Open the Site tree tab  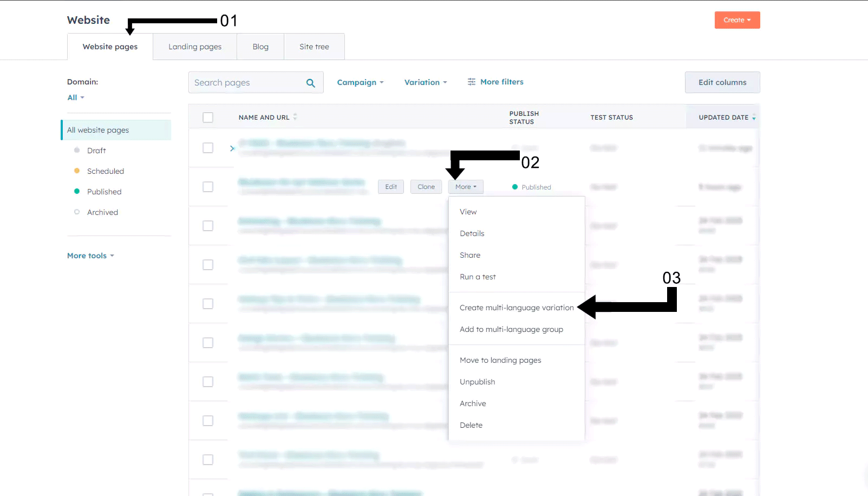click(314, 47)
